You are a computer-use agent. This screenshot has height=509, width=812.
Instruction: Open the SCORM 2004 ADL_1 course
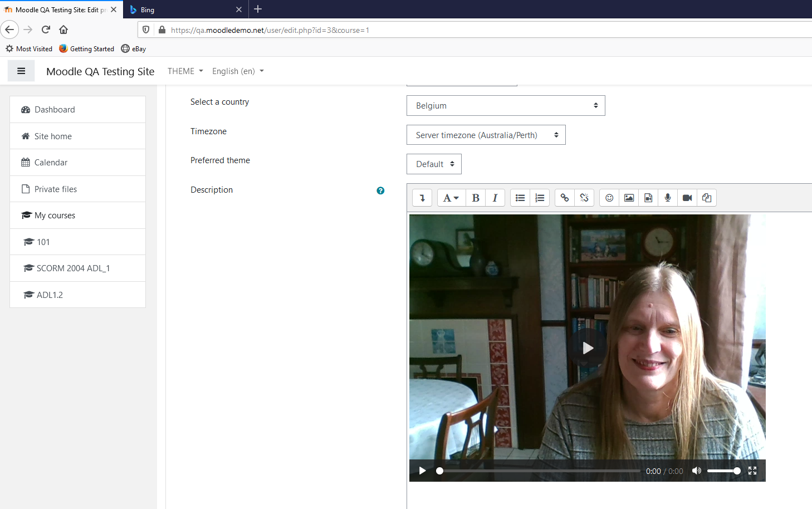pyautogui.click(x=77, y=268)
